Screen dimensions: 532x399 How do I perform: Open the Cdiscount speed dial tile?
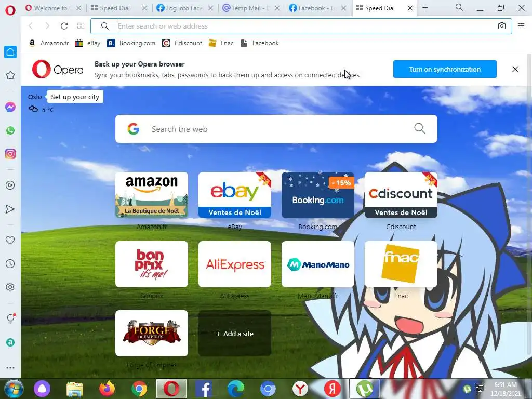click(401, 195)
